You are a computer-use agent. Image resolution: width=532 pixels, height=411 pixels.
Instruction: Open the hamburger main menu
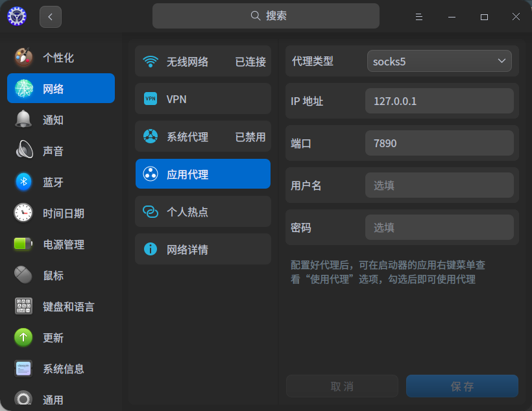click(419, 17)
